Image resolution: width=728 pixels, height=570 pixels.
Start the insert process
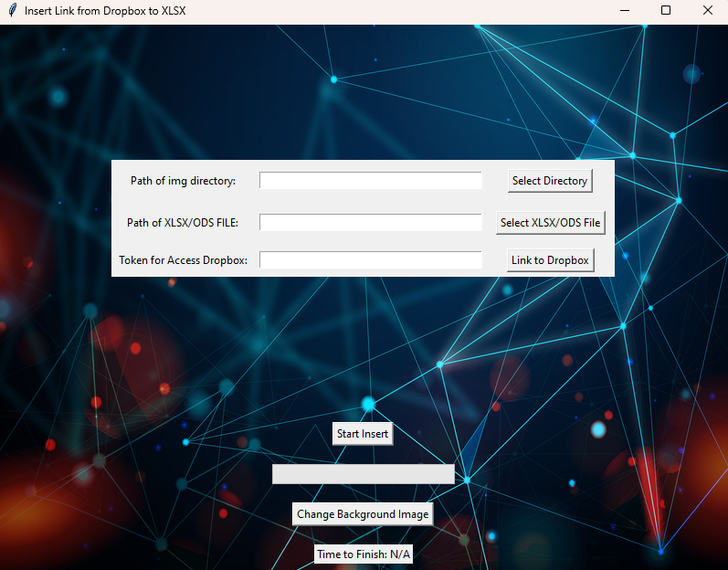363,434
